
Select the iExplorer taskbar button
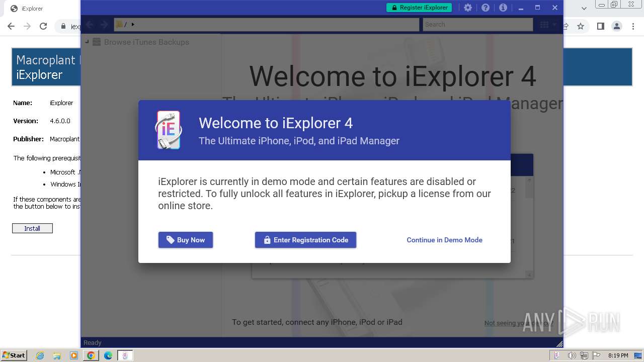pyautogui.click(x=125, y=355)
